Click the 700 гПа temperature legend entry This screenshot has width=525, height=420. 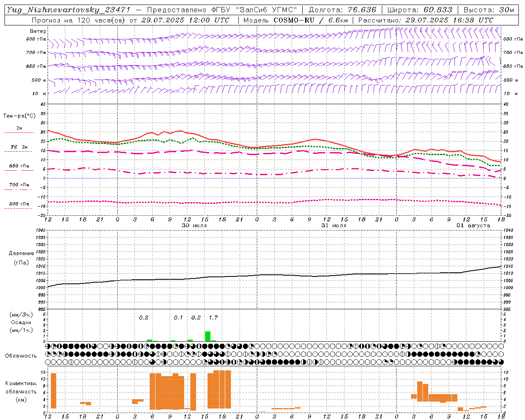tap(19, 185)
